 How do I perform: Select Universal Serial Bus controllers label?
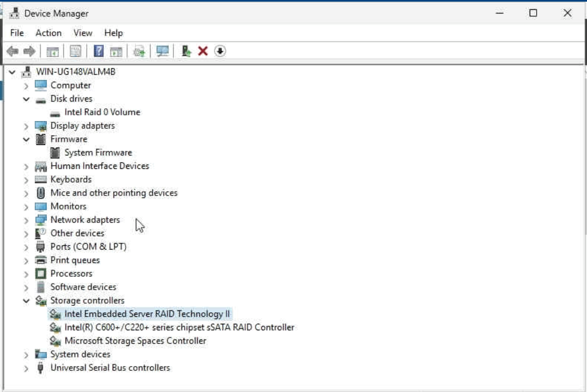[x=110, y=368]
